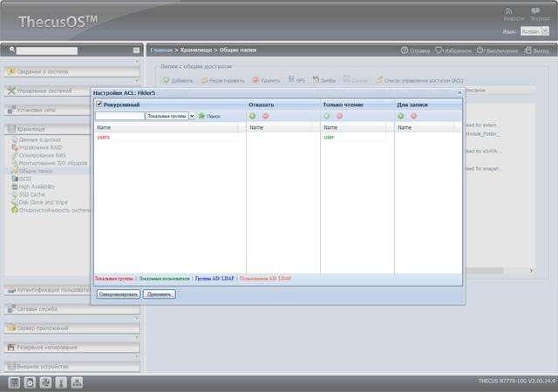
Task: Add entry to Отказать list with plus icon
Action: click(252, 116)
